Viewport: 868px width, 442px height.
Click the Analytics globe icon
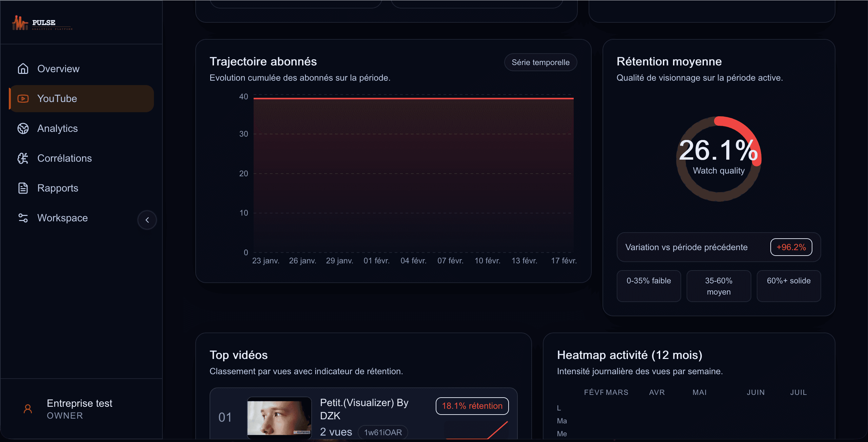tap(23, 128)
